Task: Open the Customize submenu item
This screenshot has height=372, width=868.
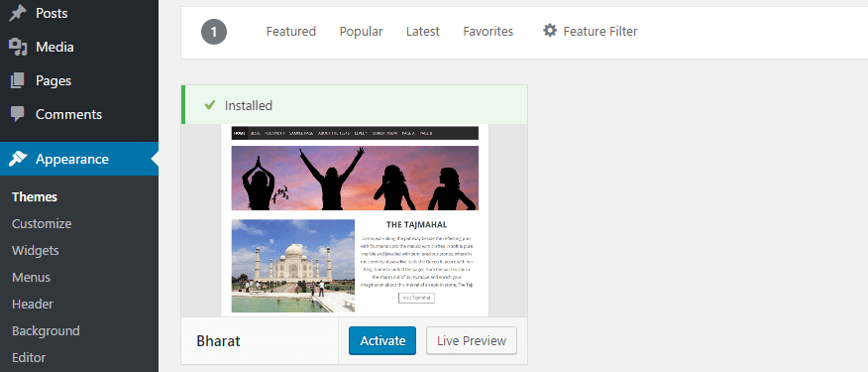Action: tap(42, 224)
